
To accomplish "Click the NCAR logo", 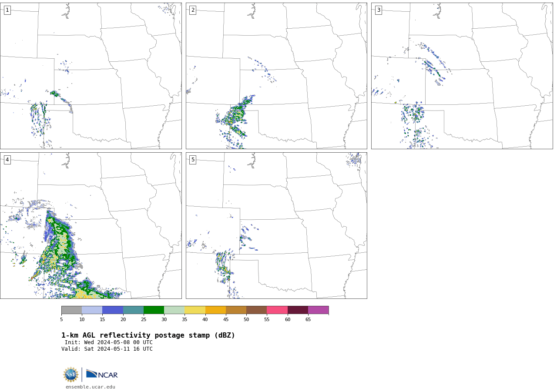I will [102, 374].
